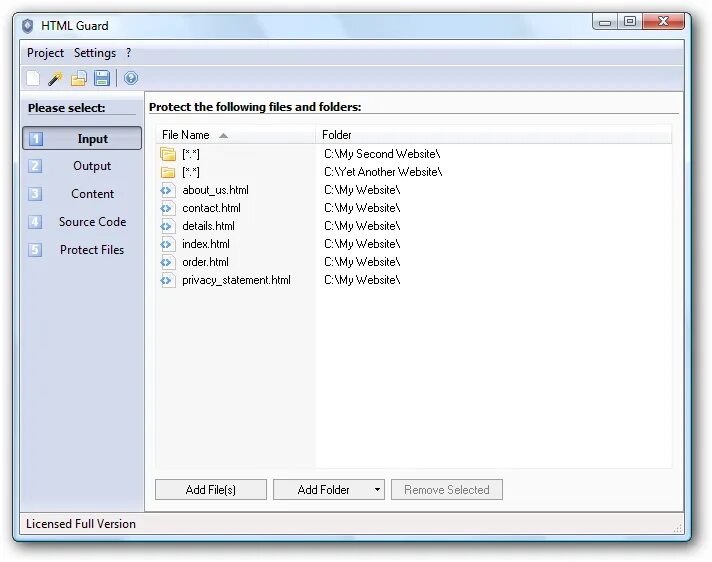Open the Settings menu

[x=95, y=53]
